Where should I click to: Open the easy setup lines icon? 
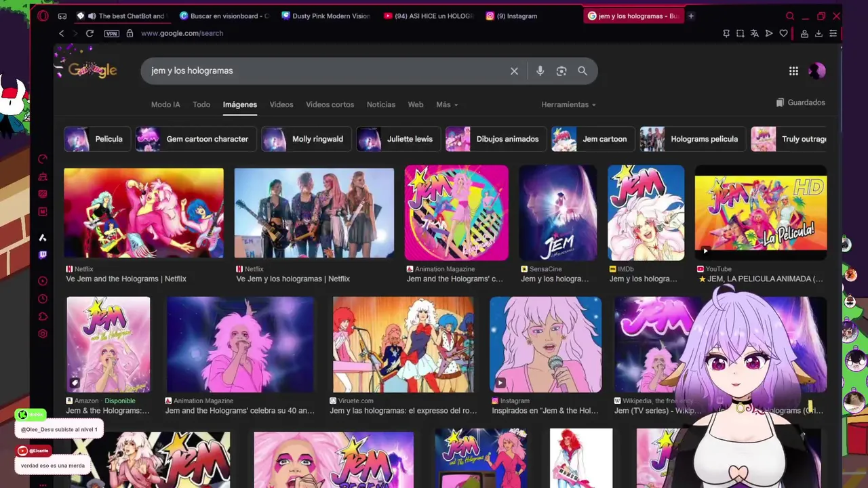(x=833, y=33)
